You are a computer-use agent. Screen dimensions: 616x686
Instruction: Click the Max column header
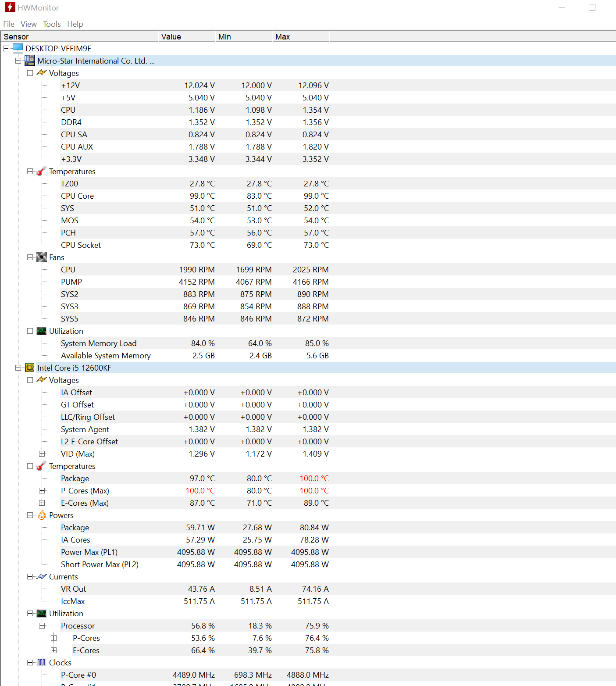[x=300, y=36]
